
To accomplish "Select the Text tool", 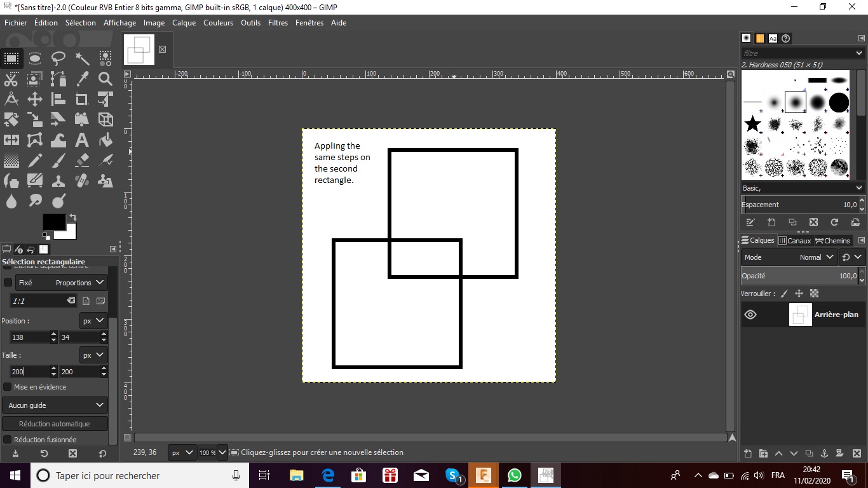I will coord(82,140).
